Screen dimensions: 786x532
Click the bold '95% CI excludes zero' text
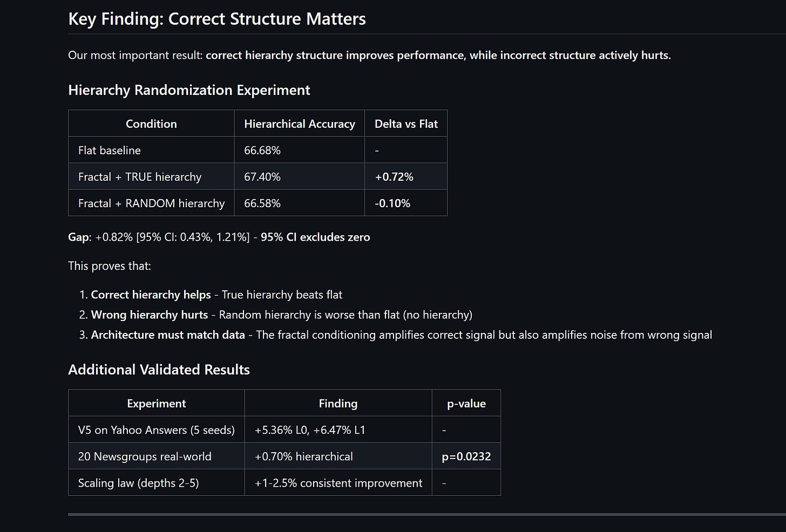tap(315, 237)
